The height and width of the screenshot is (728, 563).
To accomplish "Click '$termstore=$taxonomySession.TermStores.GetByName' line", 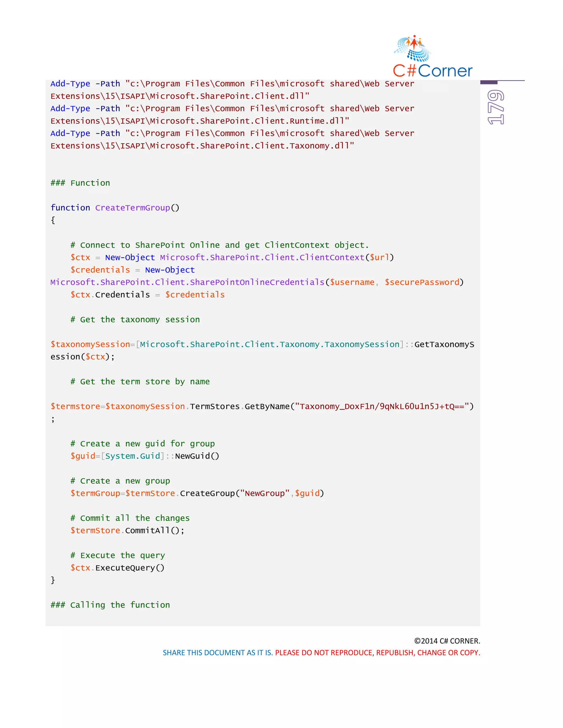I will click(x=262, y=407).
